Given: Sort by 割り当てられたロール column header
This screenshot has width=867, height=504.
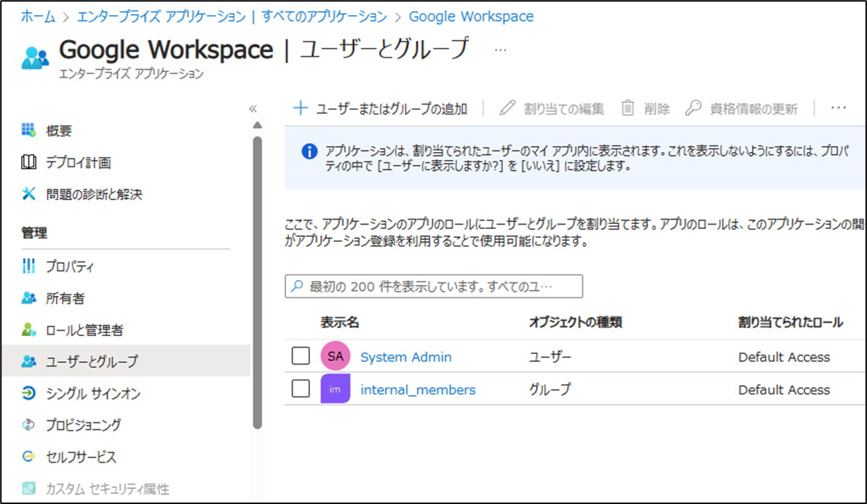Looking at the screenshot, I should pyautogui.click(x=791, y=322).
